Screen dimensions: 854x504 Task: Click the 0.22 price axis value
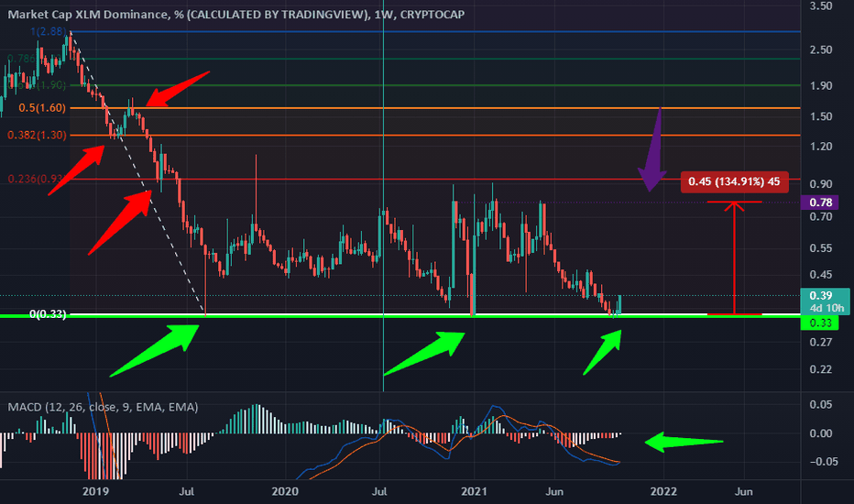point(821,369)
